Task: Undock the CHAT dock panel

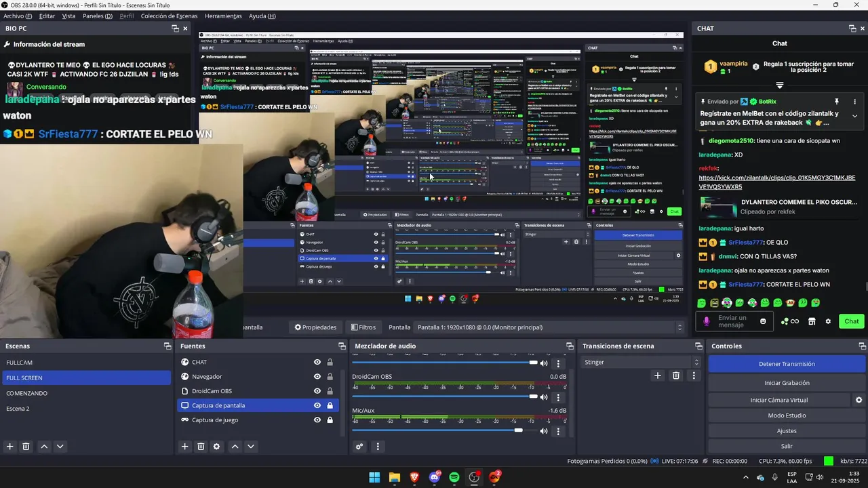Action: 852,28
